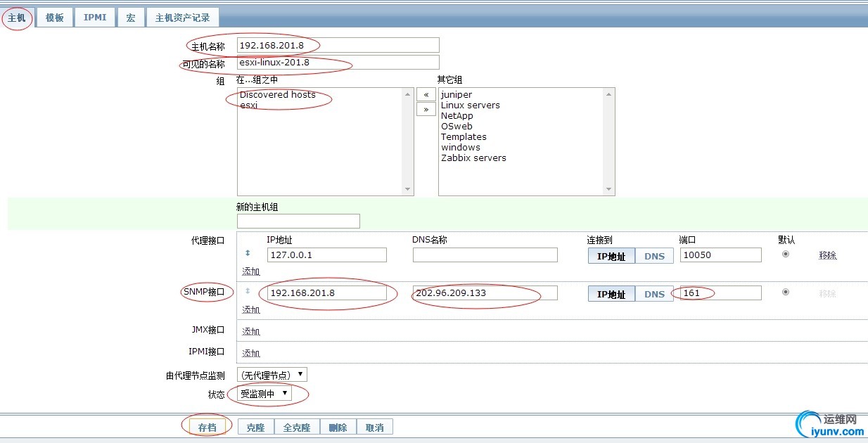The width and height of the screenshot is (868, 443).
Task: Click the SNMP interface drag handle icon
Action: pyautogui.click(x=248, y=290)
